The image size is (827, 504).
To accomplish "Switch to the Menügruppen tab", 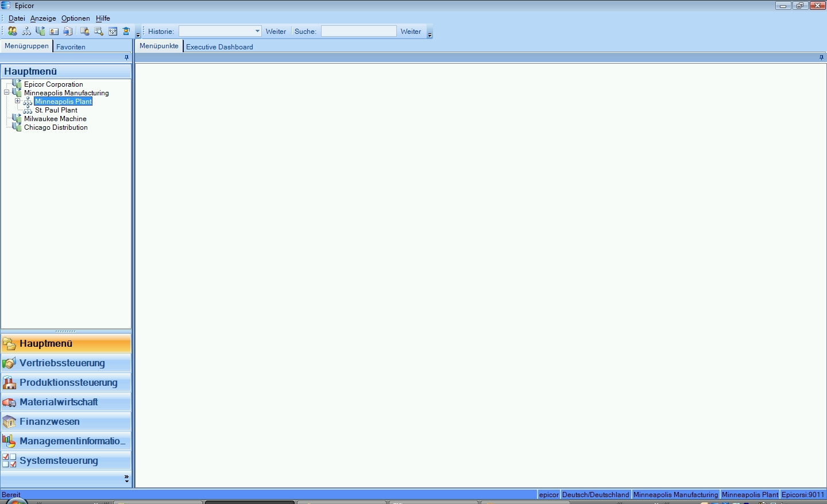I will point(26,46).
